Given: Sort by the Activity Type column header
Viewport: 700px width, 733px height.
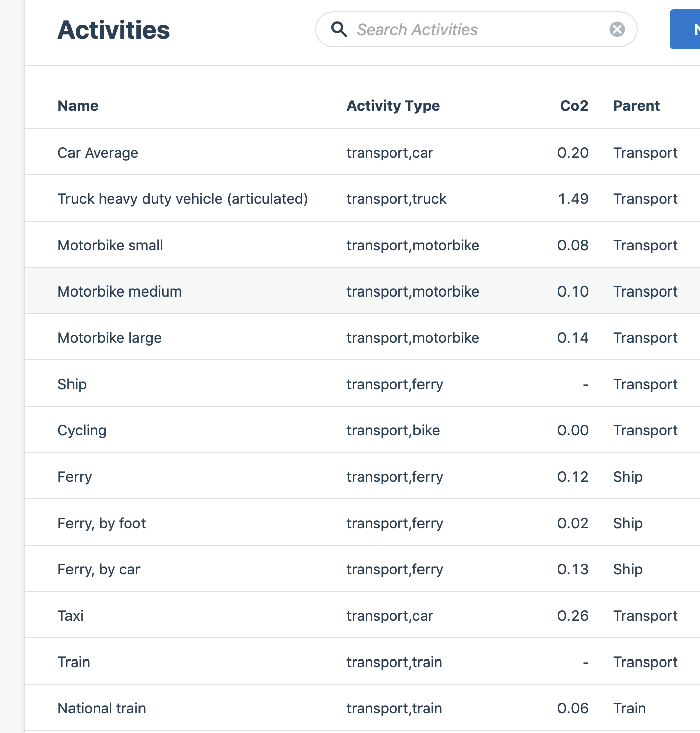Looking at the screenshot, I should [393, 106].
